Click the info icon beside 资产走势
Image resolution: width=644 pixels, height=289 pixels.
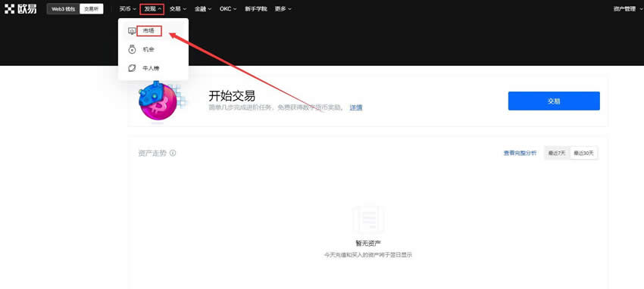point(173,153)
